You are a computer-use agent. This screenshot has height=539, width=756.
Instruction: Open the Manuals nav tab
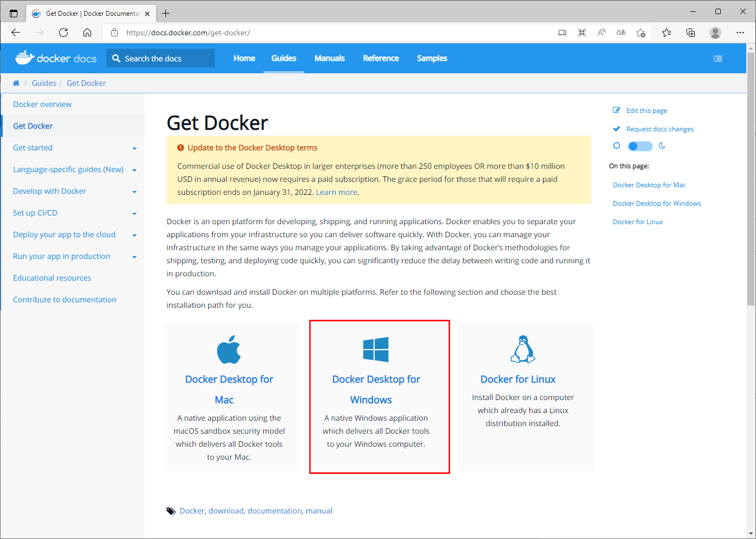pyautogui.click(x=330, y=58)
